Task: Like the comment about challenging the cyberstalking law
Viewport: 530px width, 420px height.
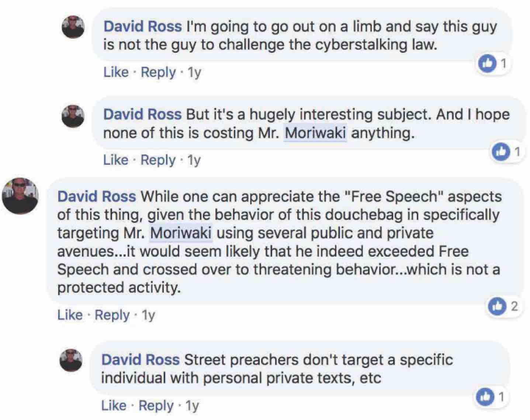Action: pyautogui.click(x=116, y=72)
